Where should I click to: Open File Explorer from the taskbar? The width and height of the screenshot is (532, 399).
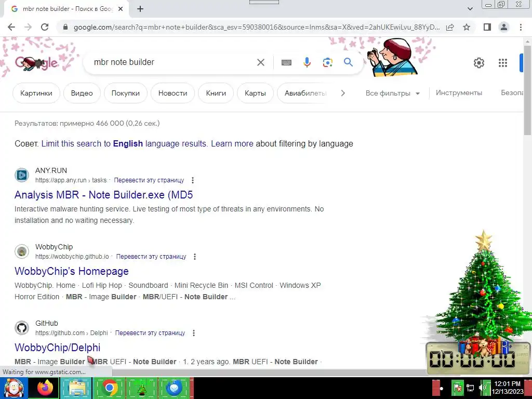click(77, 388)
